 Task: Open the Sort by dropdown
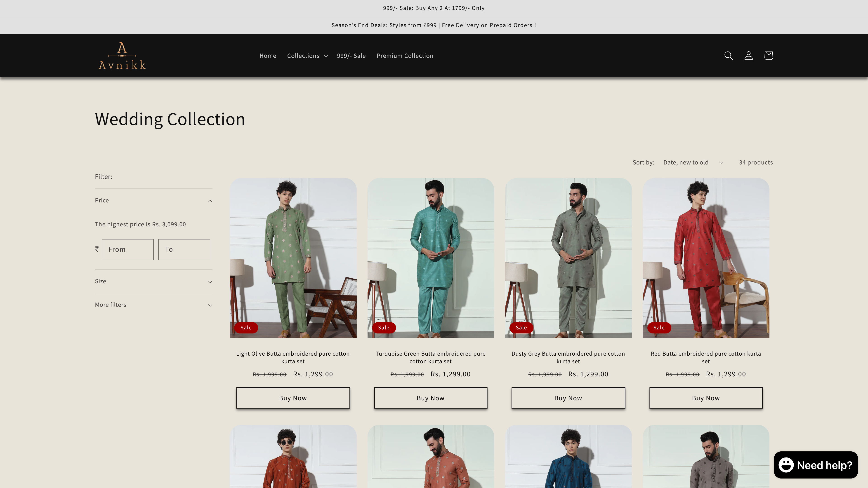693,162
